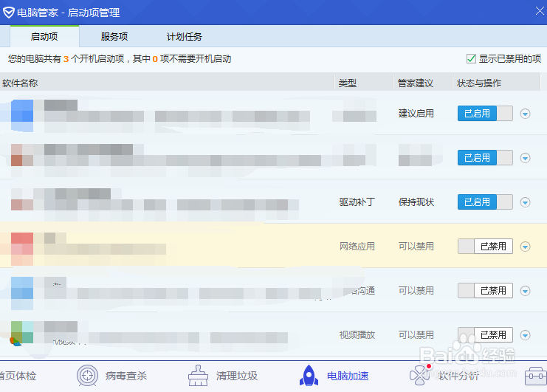The height and width of the screenshot is (392, 547).
Task: Click 网络应用 type cell
Action: click(357, 247)
